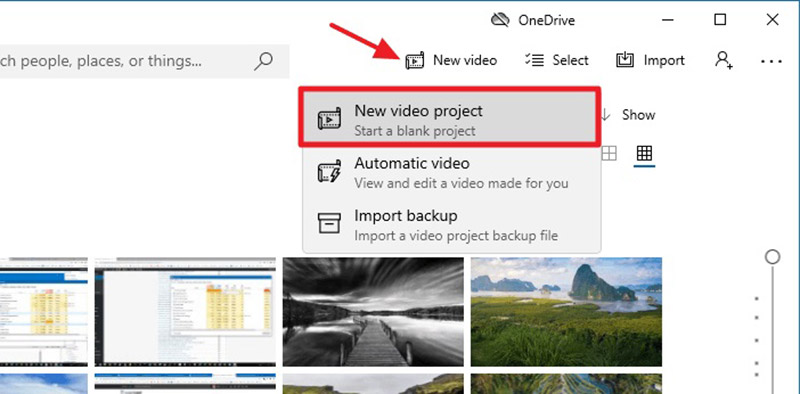Open the black and white pier photo
Screen dimensions: 800x394
[x=373, y=312]
